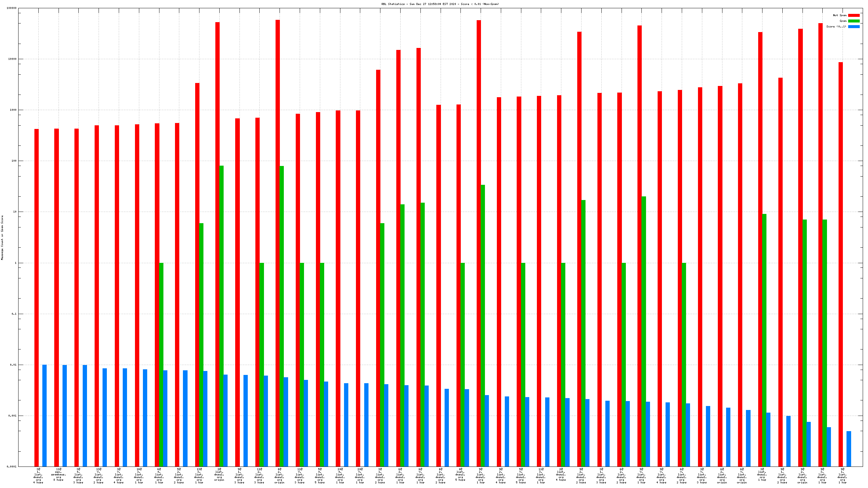This screenshot has height=488, width=868.
Task: Select the "Not Spam" legend text
Action: click(839, 15)
